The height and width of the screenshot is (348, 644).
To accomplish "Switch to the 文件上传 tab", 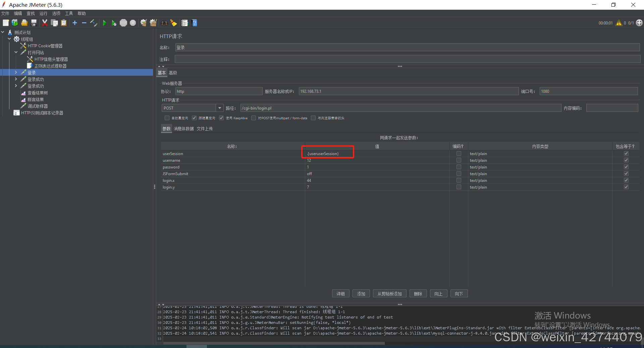I will 205,129.
